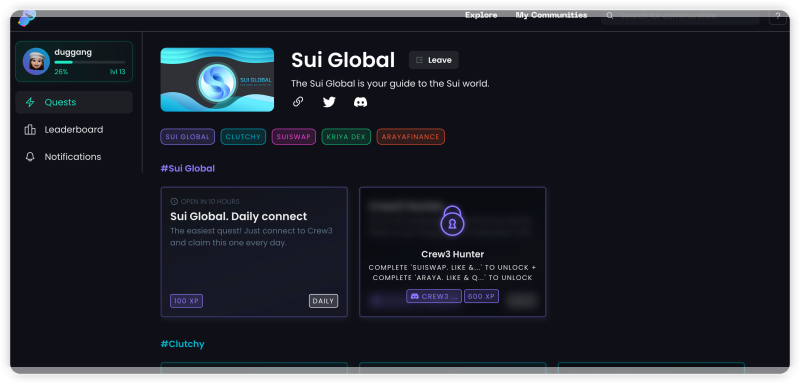Open the locked Crew3 Hunter quest
Viewport: 800px width, 384px height.
point(453,252)
